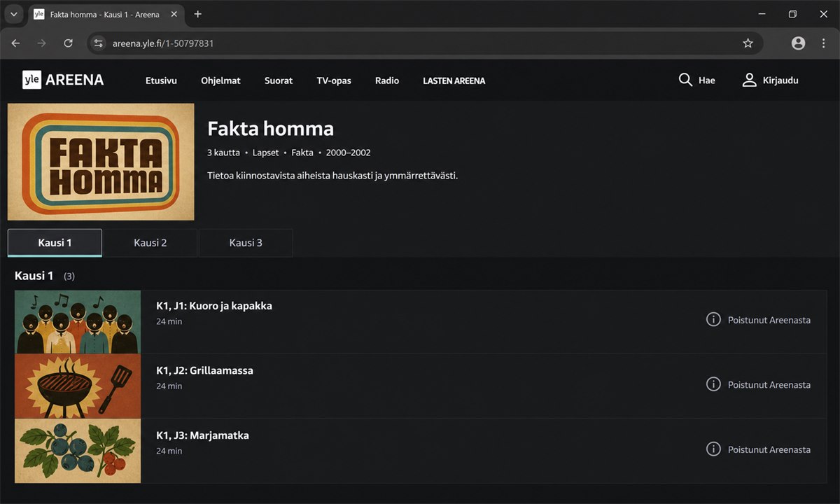Click the Kirjaudu login link
This screenshot has width=840, height=504.
780,80
